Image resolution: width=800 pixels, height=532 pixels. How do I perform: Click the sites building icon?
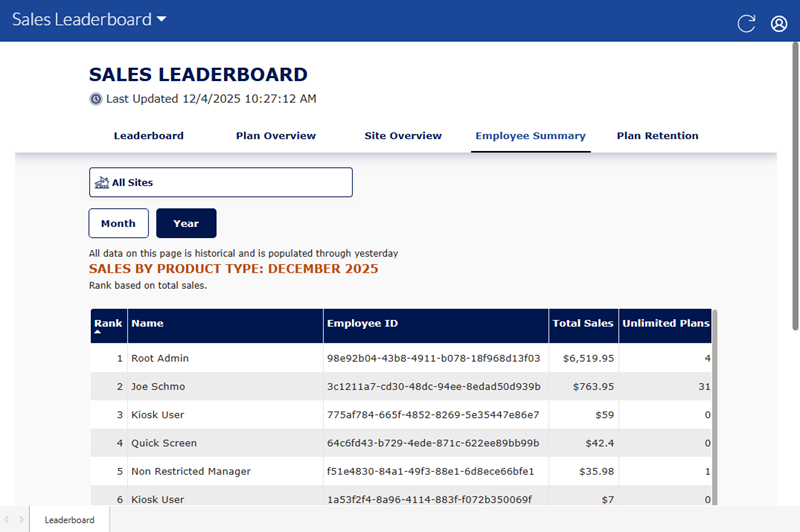click(x=101, y=183)
